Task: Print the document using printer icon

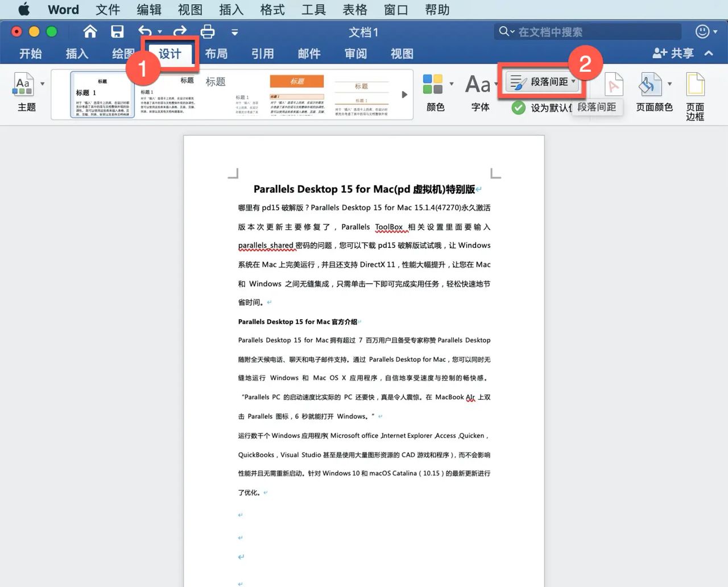Action: [x=208, y=31]
